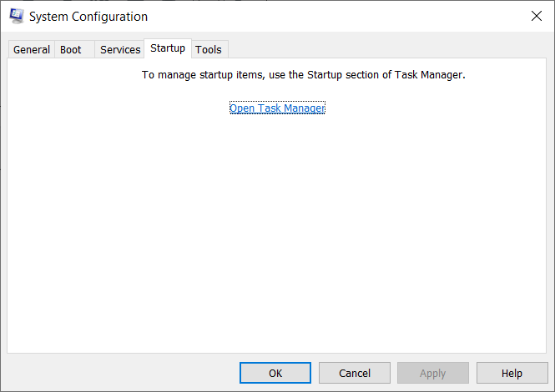Click the empty white area below the link
555x392 pixels.
click(277, 234)
